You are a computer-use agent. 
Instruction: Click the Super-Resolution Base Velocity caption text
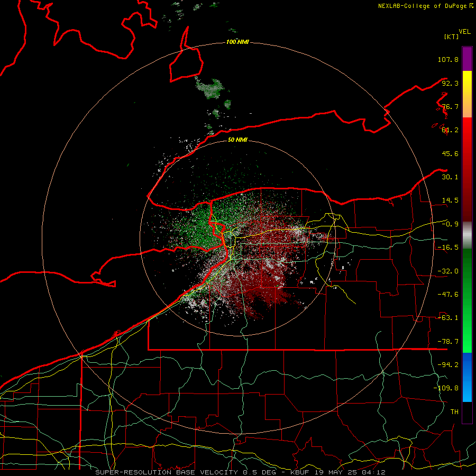[240, 472]
